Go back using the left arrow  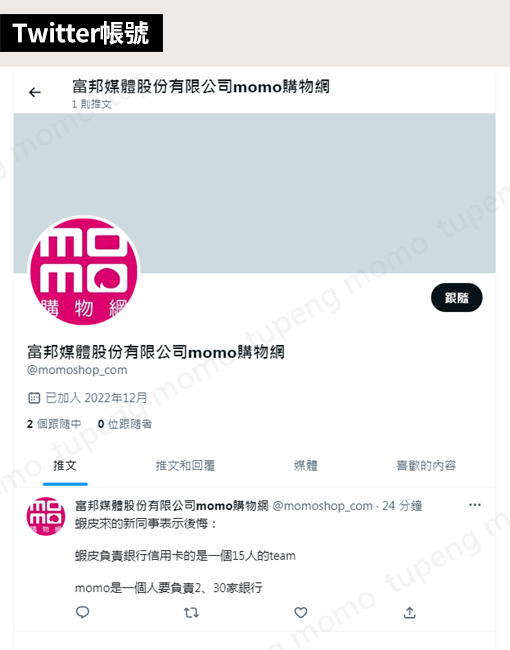(35, 92)
